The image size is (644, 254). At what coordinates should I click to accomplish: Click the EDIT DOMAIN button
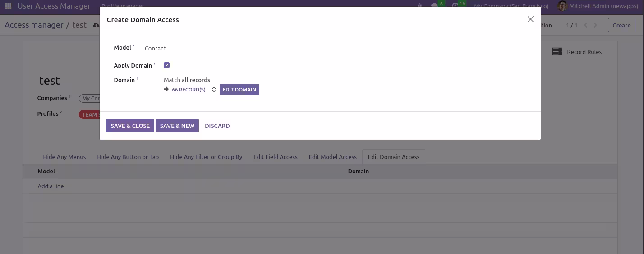[239, 90]
